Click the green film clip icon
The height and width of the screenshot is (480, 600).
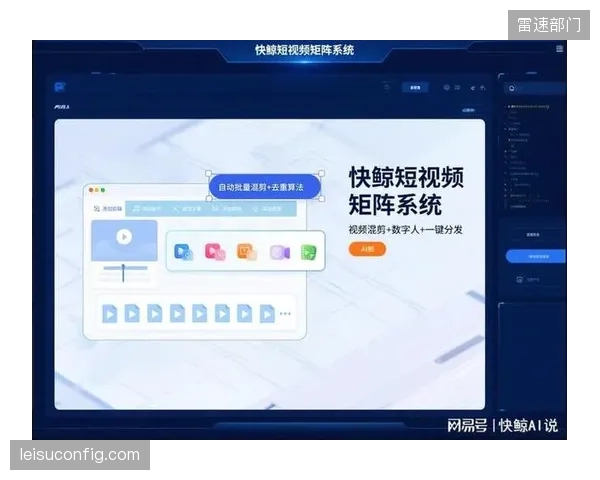[308, 252]
